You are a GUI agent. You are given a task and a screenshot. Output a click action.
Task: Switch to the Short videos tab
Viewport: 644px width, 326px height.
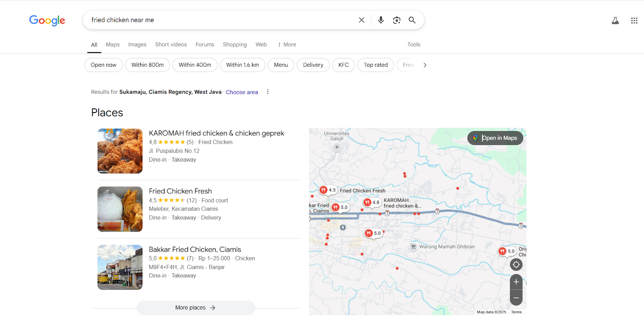[x=171, y=45]
